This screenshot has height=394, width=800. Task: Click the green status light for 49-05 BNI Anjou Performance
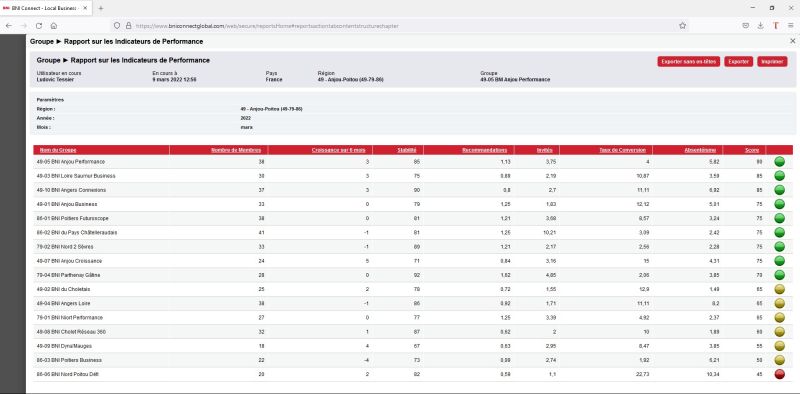(779, 162)
